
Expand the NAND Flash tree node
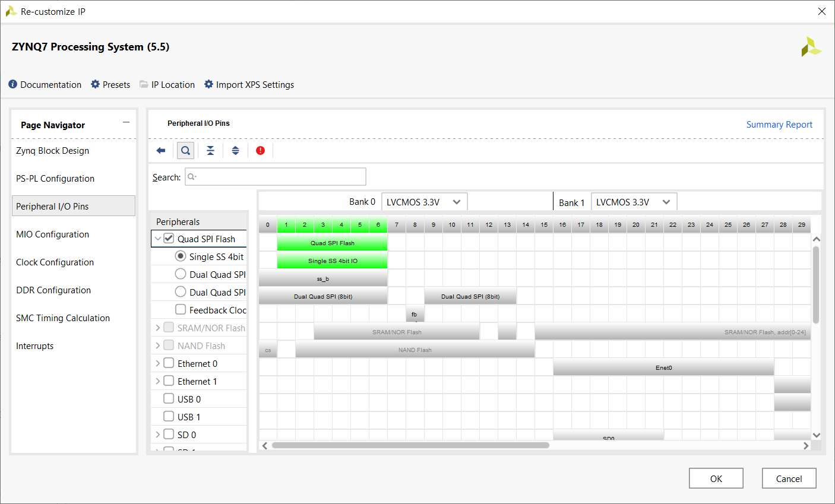click(x=157, y=345)
